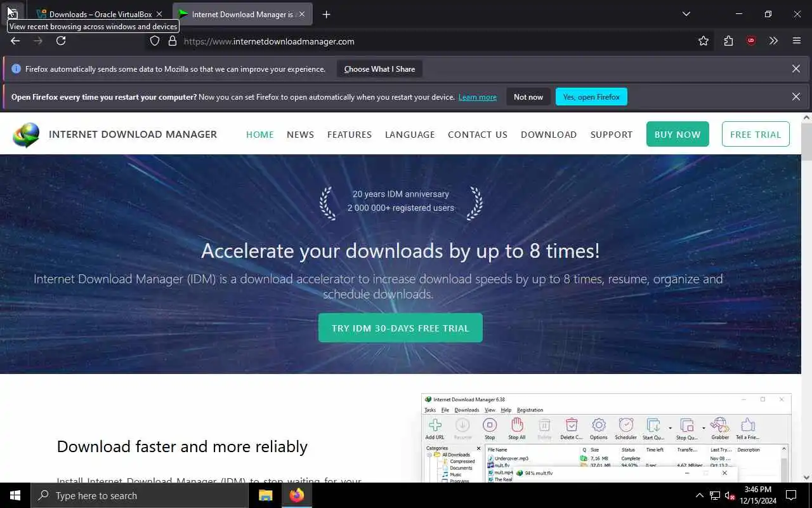Open the Windows Start menu
The image size is (812, 508).
coord(15,495)
